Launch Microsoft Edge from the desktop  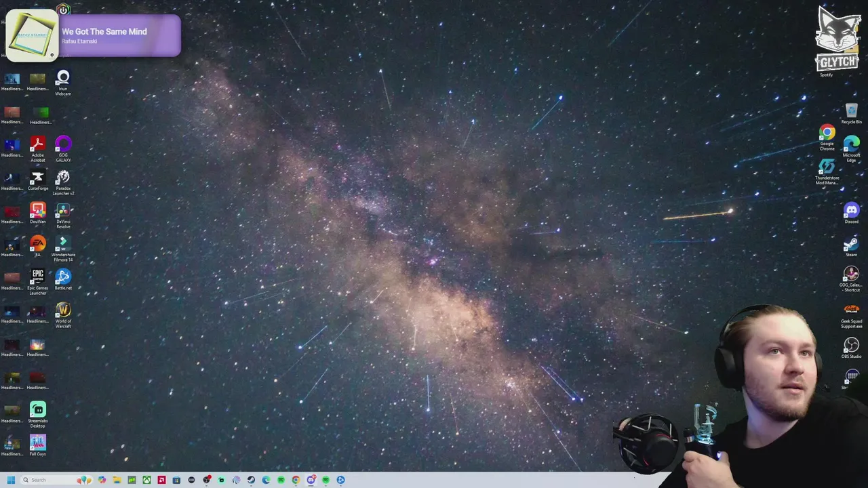(x=851, y=148)
